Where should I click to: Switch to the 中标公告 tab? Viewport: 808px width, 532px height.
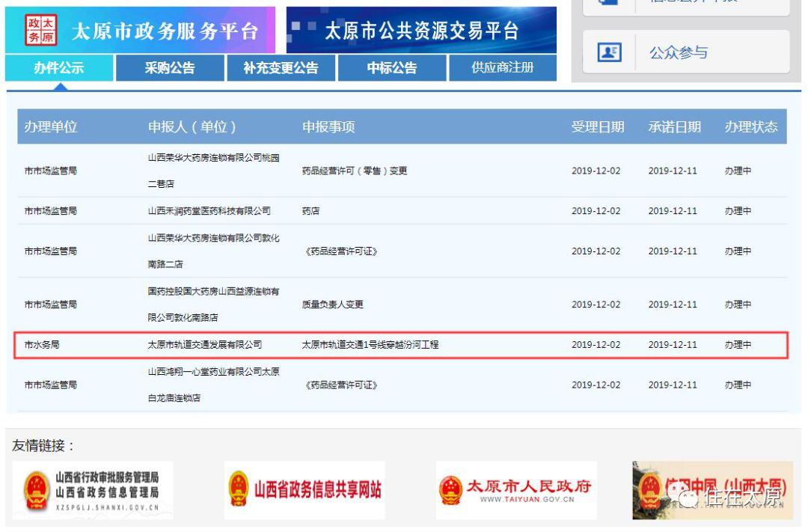click(x=392, y=67)
